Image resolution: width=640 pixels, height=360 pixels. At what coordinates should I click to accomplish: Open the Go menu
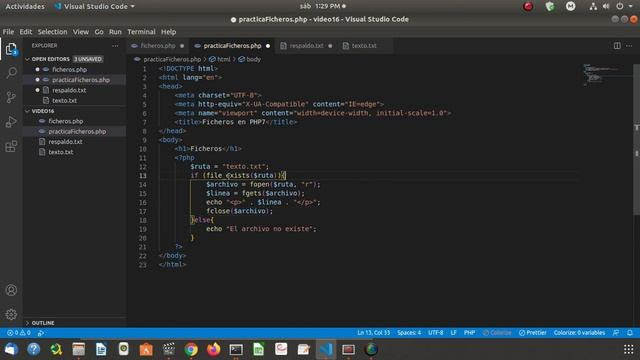(x=99, y=32)
